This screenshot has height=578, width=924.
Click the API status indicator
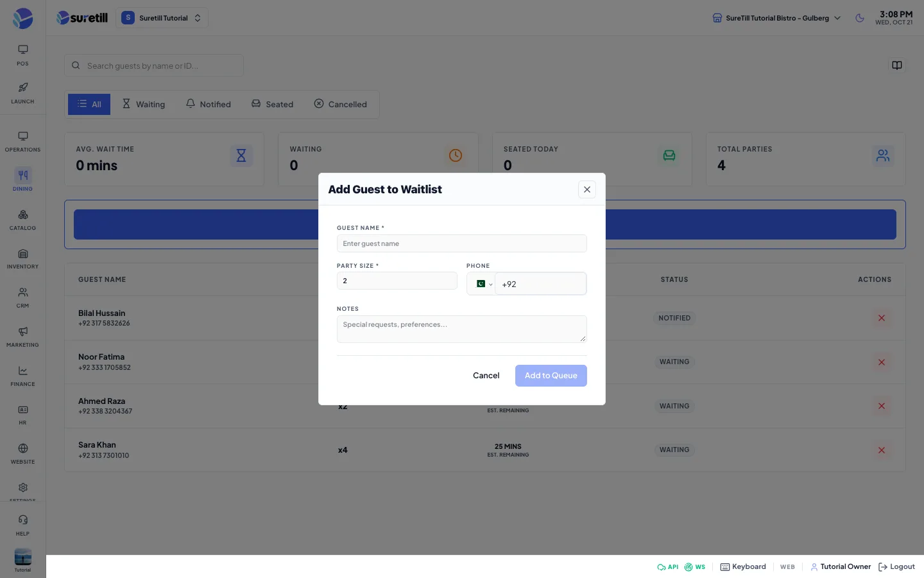[667, 567]
